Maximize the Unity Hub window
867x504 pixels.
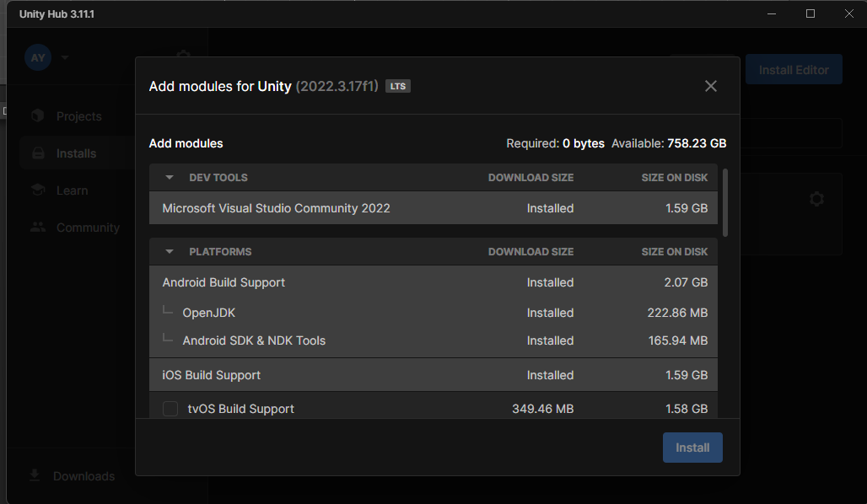point(810,13)
